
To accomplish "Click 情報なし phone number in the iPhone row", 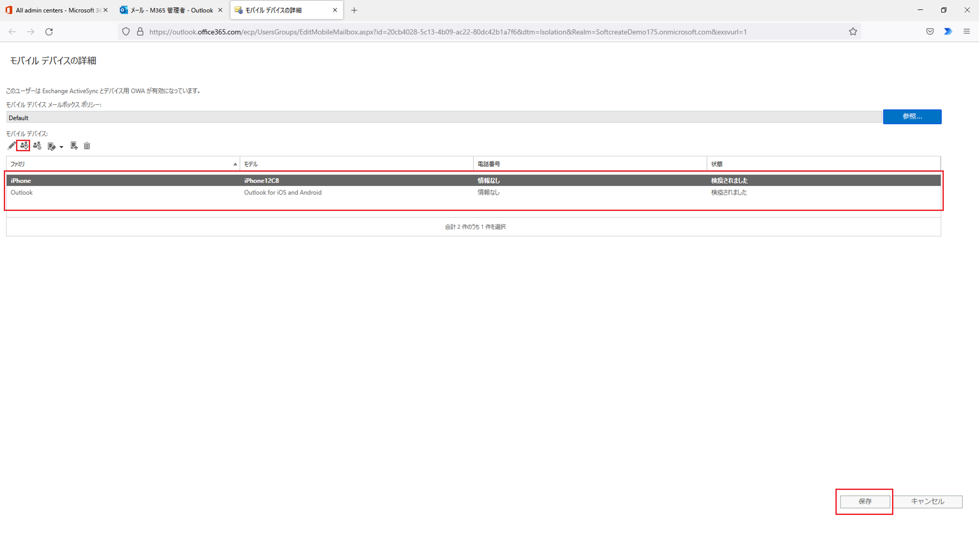I will coord(489,181).
